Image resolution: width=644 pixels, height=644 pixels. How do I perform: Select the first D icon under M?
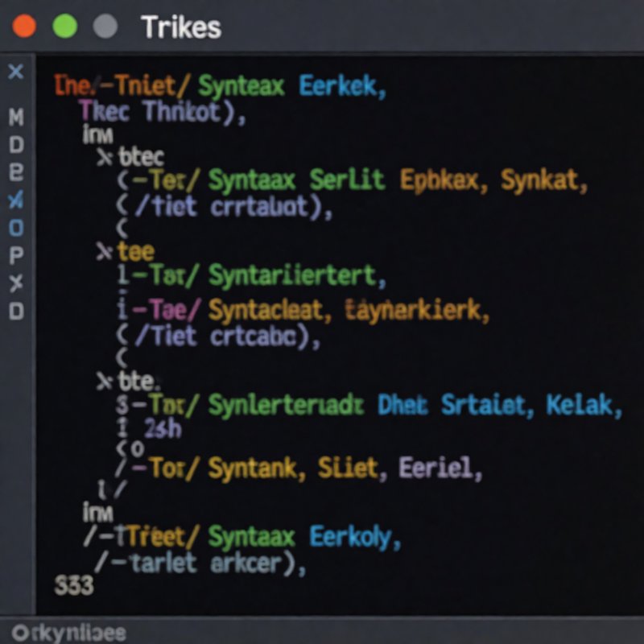[x=16, y=145]
